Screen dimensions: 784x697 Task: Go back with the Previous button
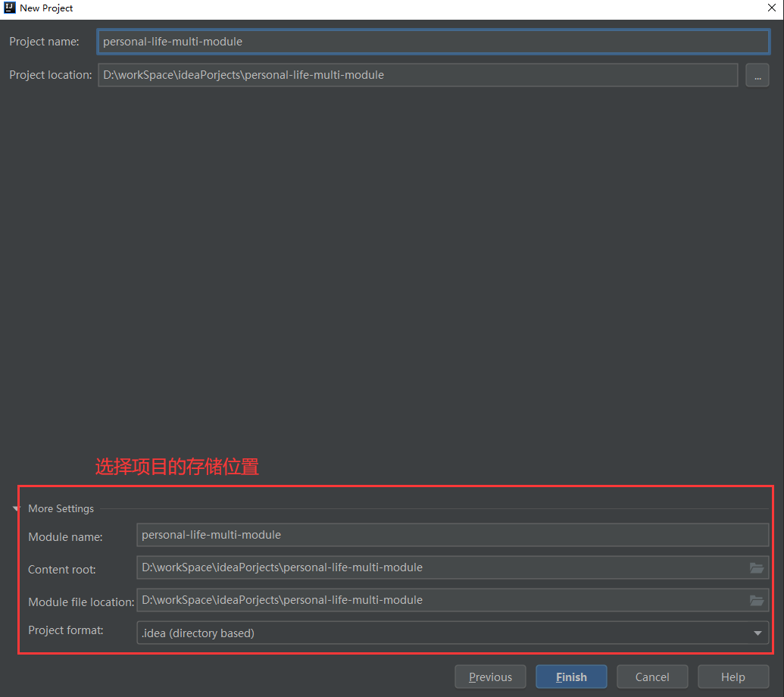point(490,677)
